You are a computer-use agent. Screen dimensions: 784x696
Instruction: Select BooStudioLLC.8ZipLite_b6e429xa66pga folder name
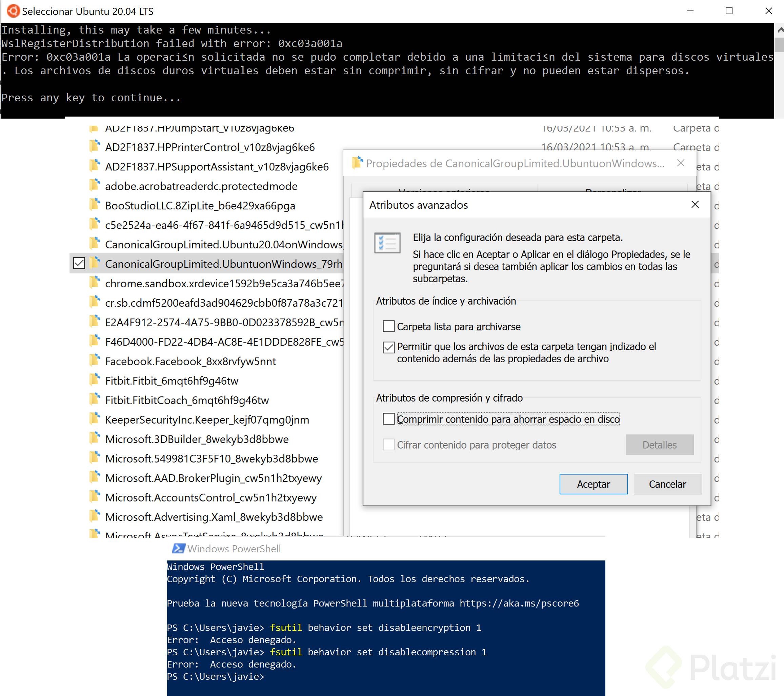tap(200, 206)
